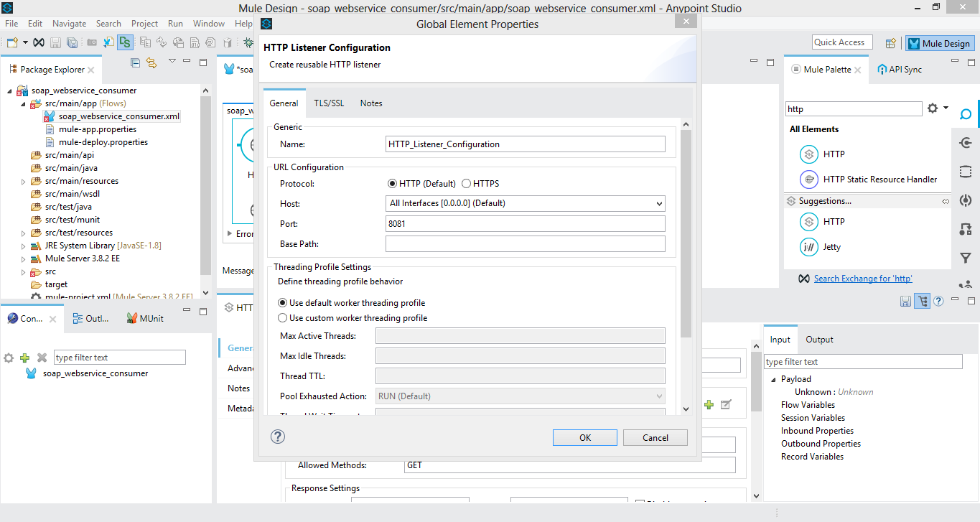Open Search Exchange for 'http' link
Image resolution: width=980 pixels, height=522 pixels.
point(862,279)
